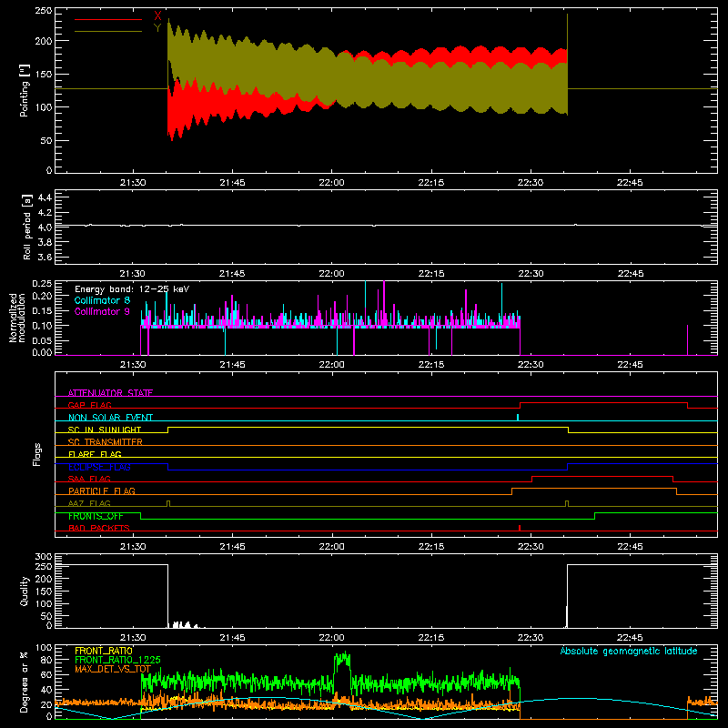This screenshot has width=728, height=728.
Task: Select the olive Y legend letter
Action: click(x=157, y=28)
